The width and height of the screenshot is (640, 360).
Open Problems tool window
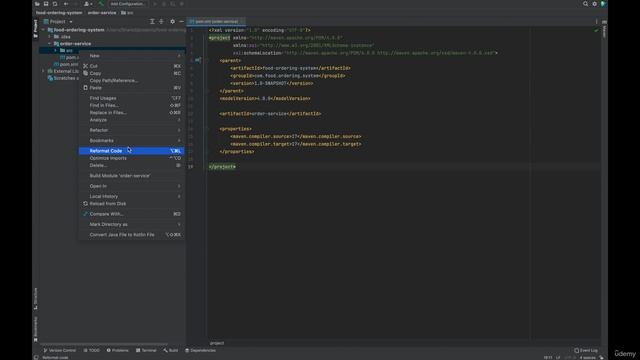[118, 350]
